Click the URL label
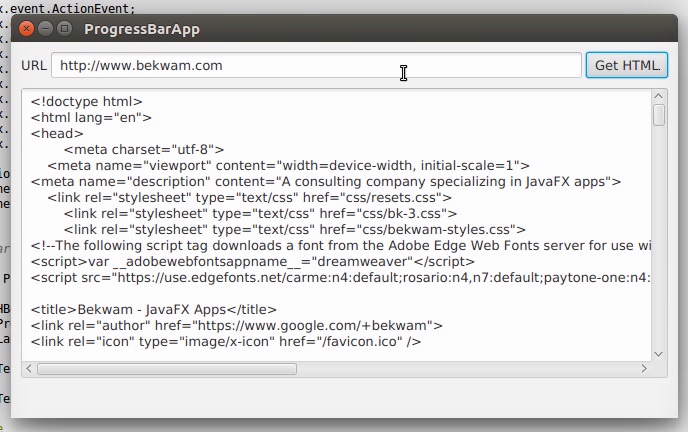The height and width of the screenshot is (432, 688). pyautogui.click(x=34, y=66)
